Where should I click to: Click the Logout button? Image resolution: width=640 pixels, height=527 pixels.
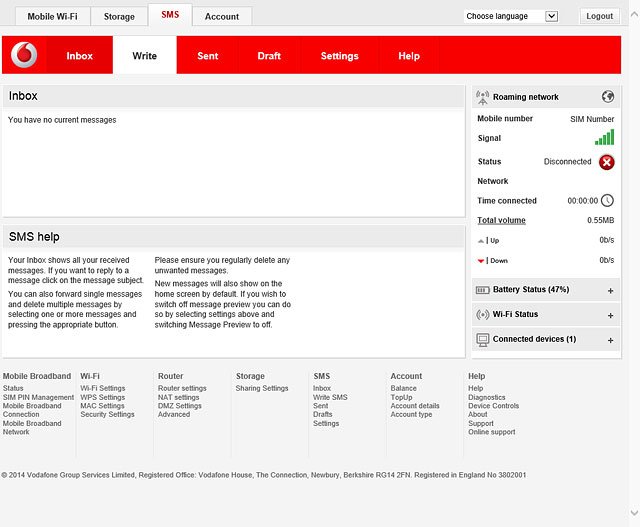pos(600,16)
